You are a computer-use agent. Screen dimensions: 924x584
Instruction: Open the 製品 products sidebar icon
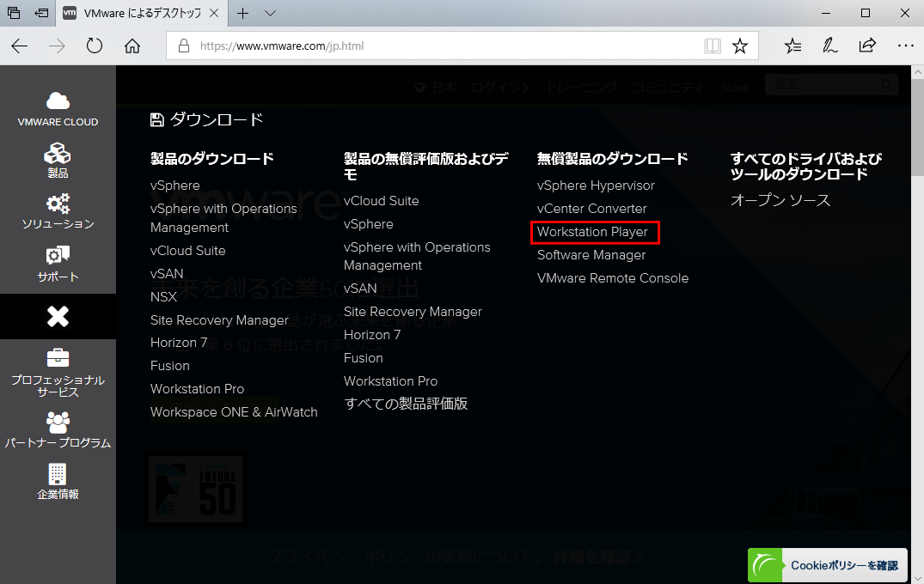58,155
